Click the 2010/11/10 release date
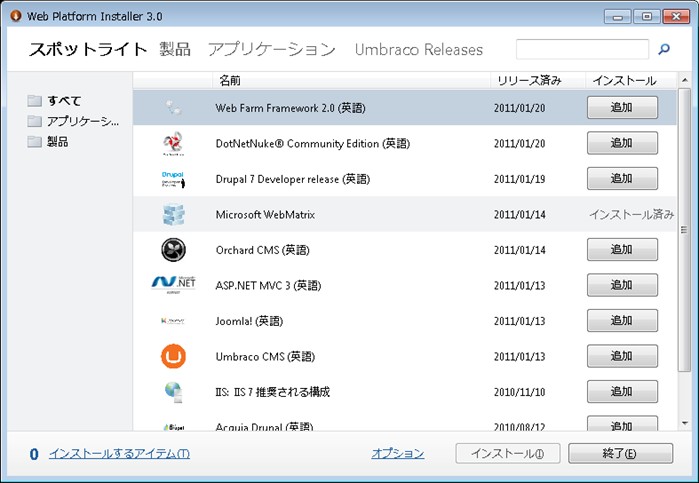699x483 pixels. 519,392
